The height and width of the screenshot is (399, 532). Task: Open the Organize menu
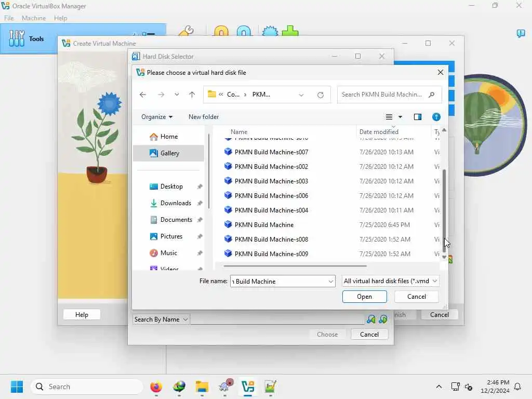[157, 117]
